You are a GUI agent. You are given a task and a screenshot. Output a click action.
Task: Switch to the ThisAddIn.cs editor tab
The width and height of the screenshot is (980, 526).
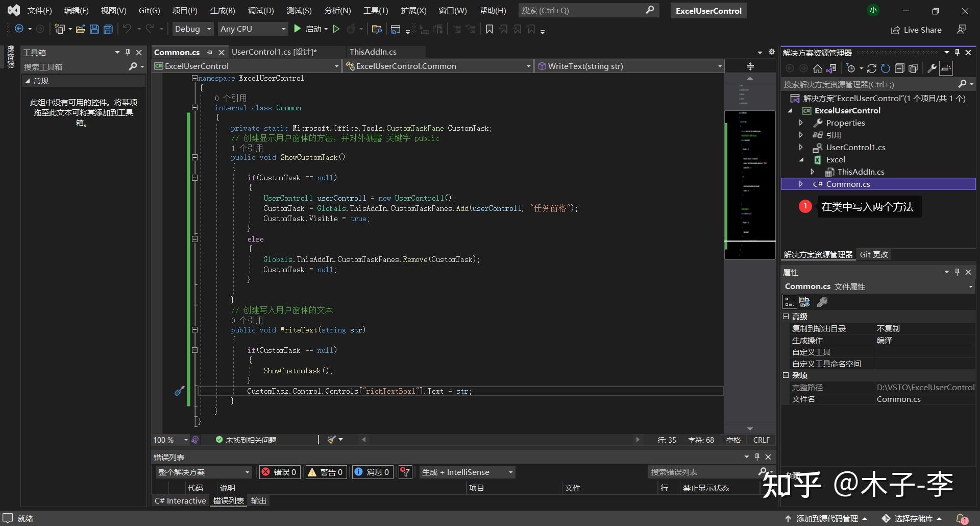[x=373, y=52]
